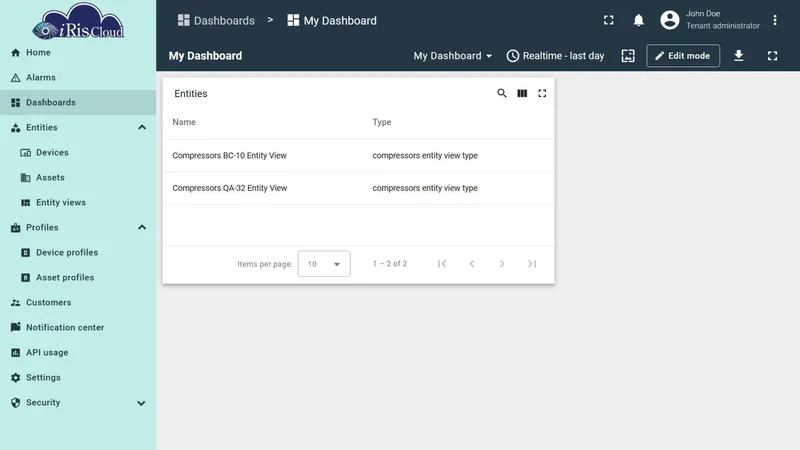Click the Assets building icon

point(26,178)
